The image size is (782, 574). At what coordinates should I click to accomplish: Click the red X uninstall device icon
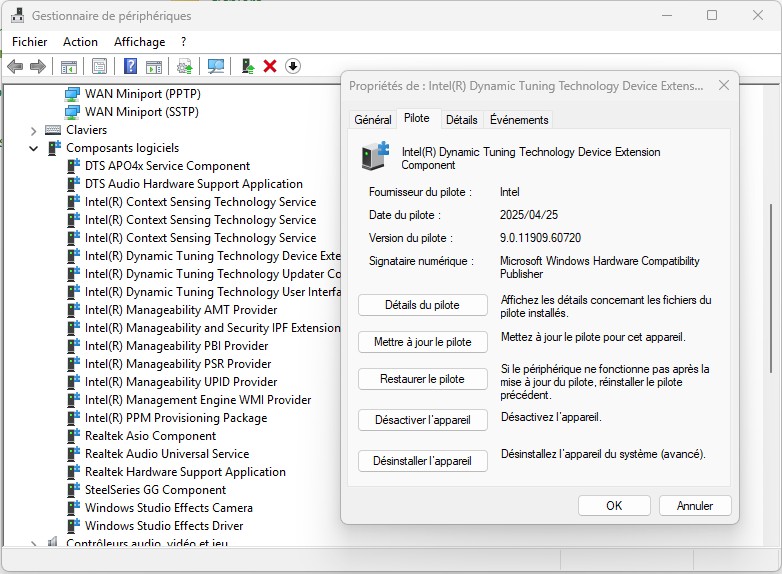click(270, 66)
